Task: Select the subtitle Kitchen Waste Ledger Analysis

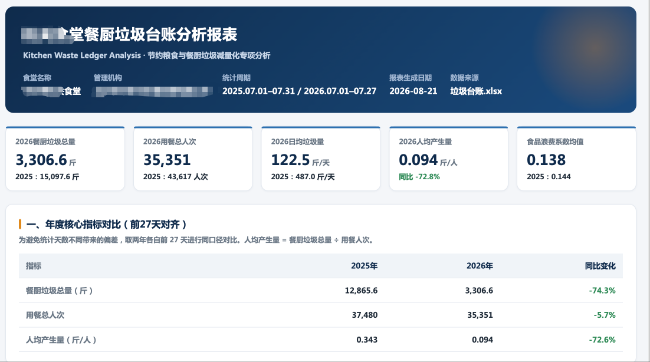Action: click(x=82, y=56)
